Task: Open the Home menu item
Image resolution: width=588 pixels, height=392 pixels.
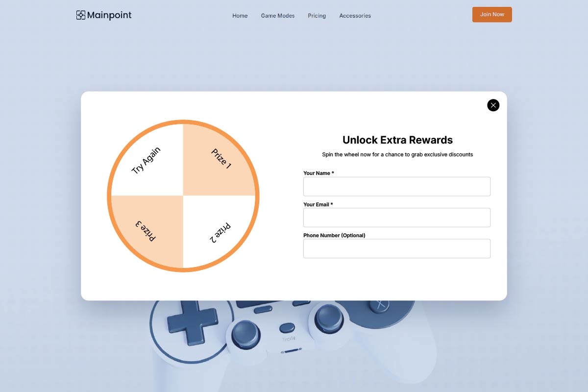Action: click(x=240, y=16)
